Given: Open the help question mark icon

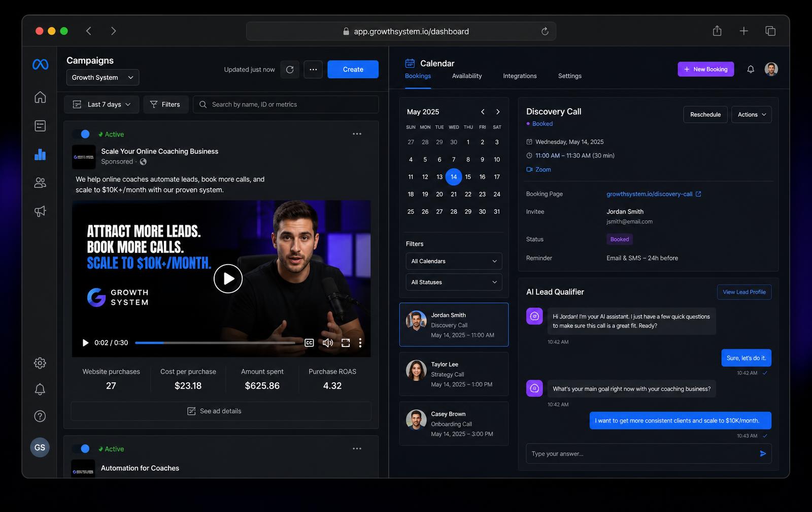Looking at the screenshot, I should coord(40,416).
